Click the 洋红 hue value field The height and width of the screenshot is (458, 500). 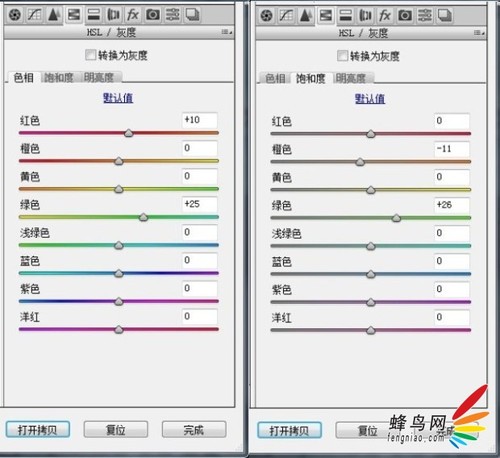tap(200, 316)
